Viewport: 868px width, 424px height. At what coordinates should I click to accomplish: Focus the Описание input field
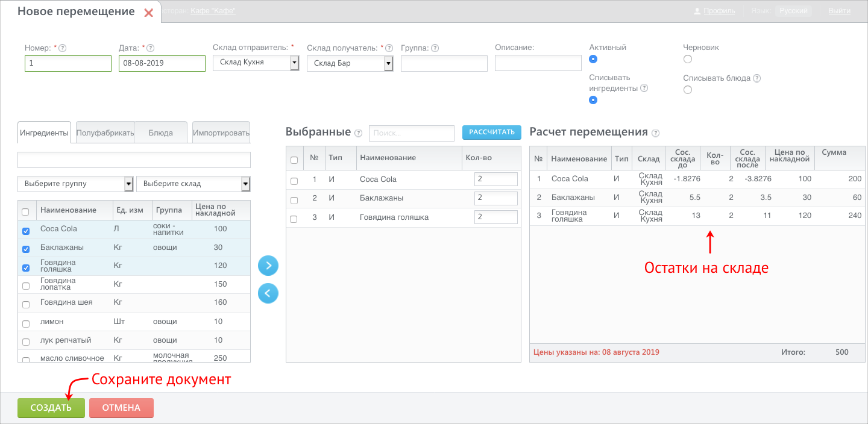click(538, 63)
